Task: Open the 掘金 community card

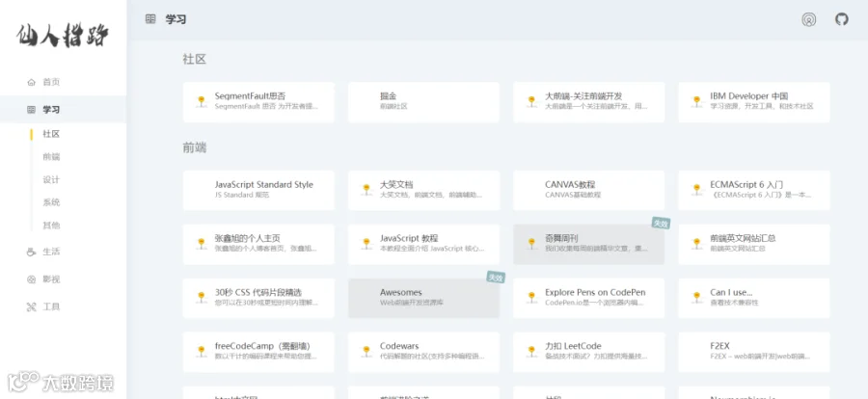Action: click(x=423, y=102)
